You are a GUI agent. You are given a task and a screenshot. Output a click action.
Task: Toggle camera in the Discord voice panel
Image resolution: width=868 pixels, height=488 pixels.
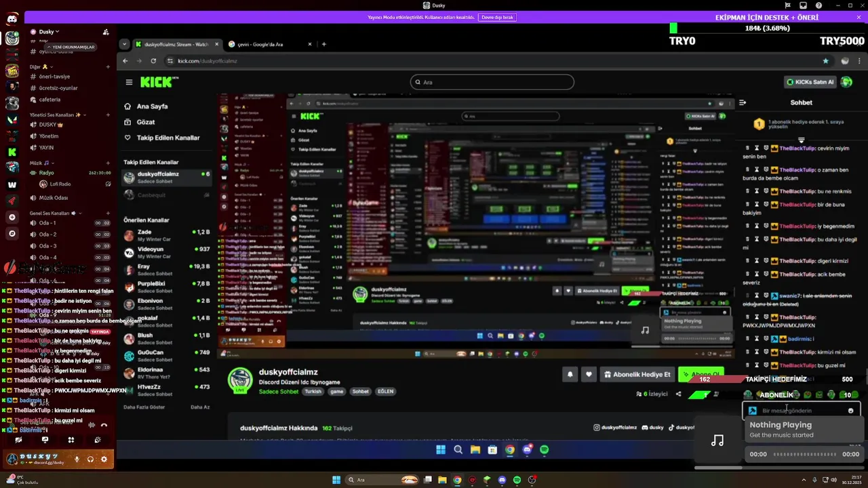pyautogui.click(x=18, y=440)
